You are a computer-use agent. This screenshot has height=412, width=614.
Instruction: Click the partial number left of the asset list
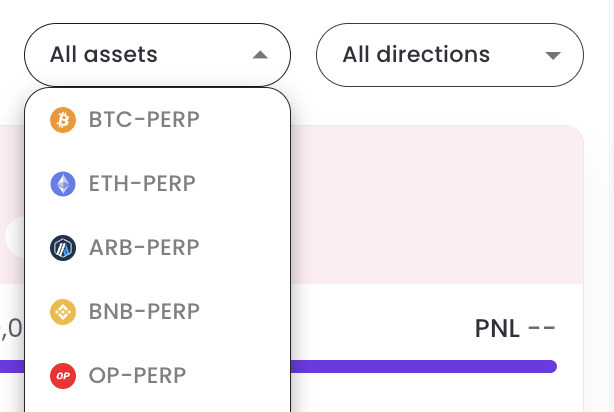[x=11, y=329]
